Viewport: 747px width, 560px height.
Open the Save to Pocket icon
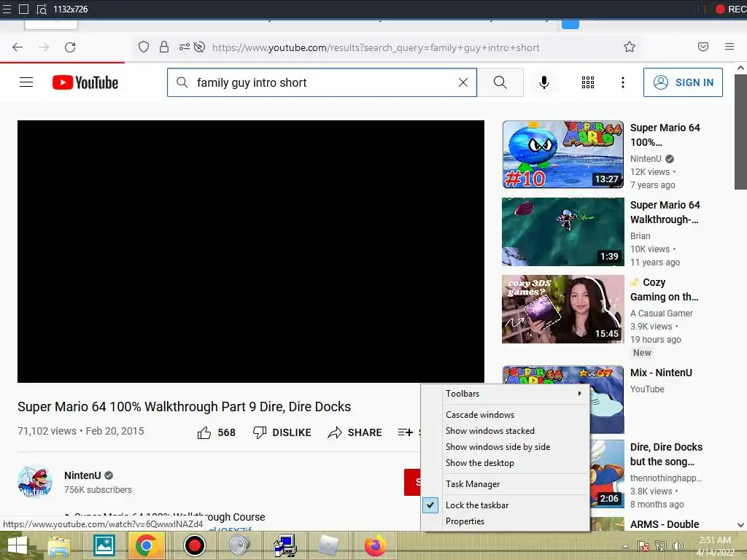pos(703,47)
